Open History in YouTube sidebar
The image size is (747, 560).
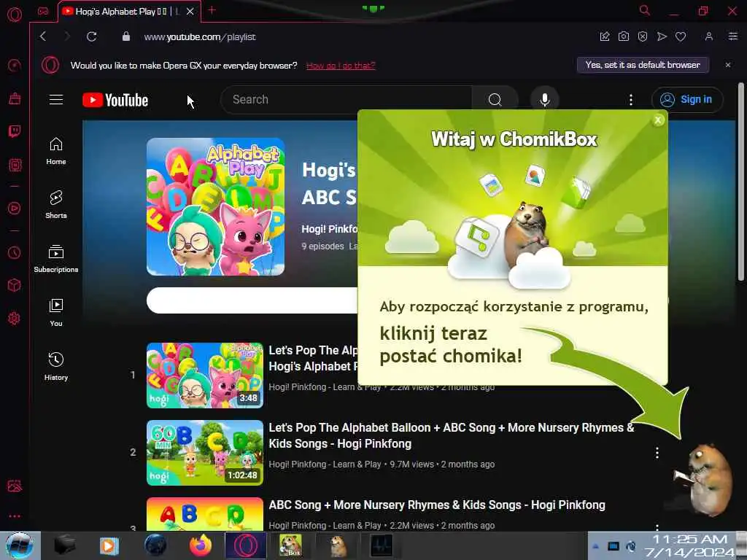[56, 366]
